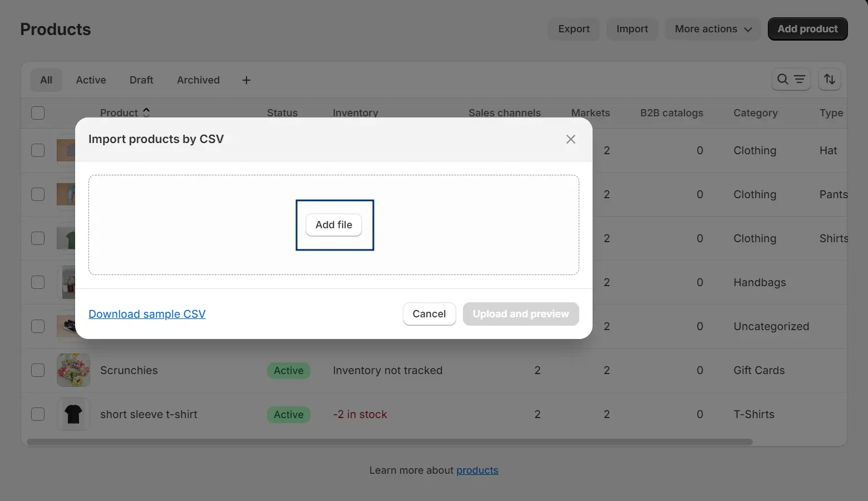
Task: Show Active products tab
Action: [91, 80]
